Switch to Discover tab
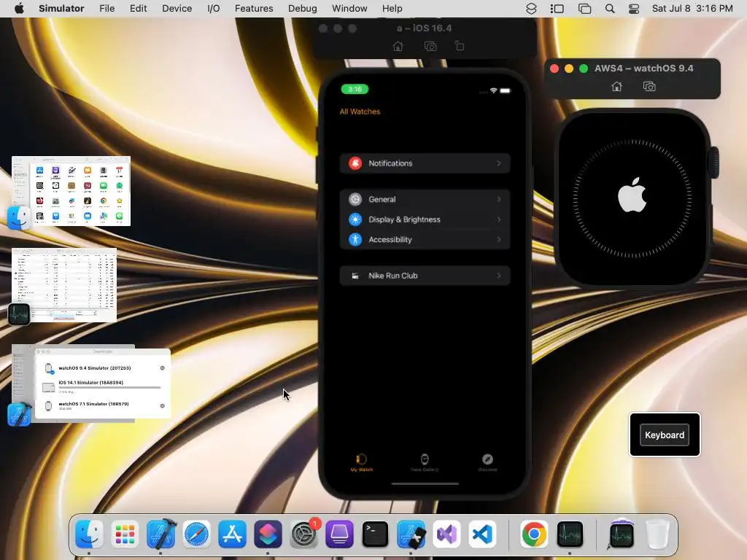The height and width of the screenshot is (560, 747). tap(487, 462)
